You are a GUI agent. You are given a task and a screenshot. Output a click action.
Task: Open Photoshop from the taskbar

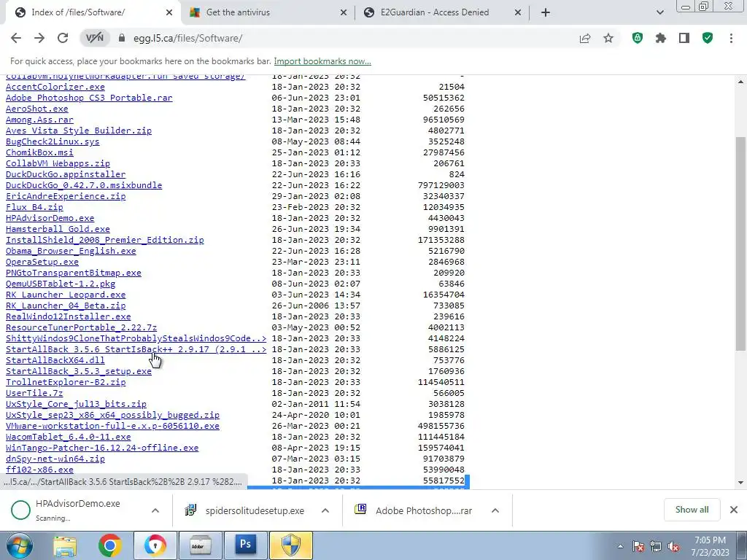tap(245, 545)
